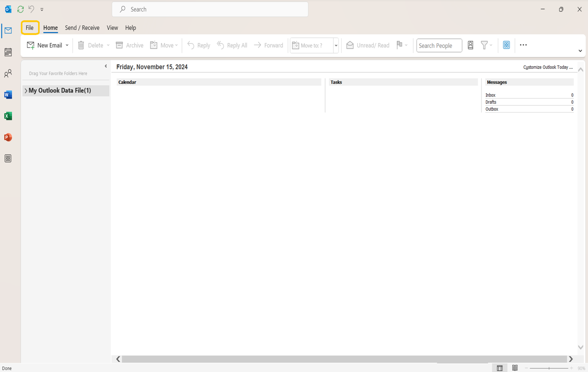Open the Filter Email dropdown
Image resolution: width=588 pixels, height=372 pixels.
point(486,45)
